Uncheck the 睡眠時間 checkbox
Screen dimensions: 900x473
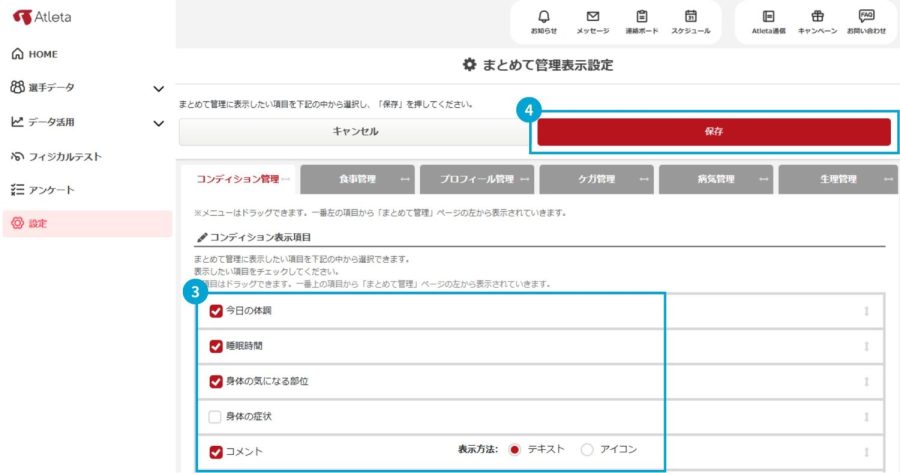(x=216, y=346)
